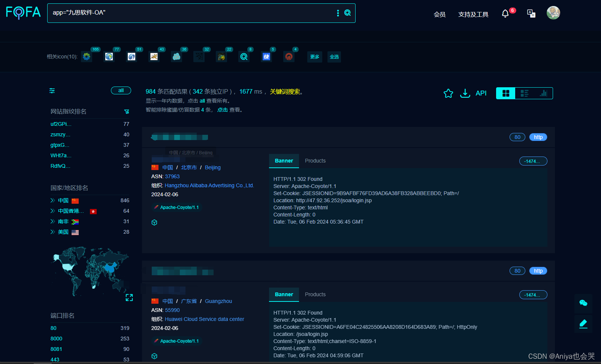Click the magnifier search icon in search bar

347,13
